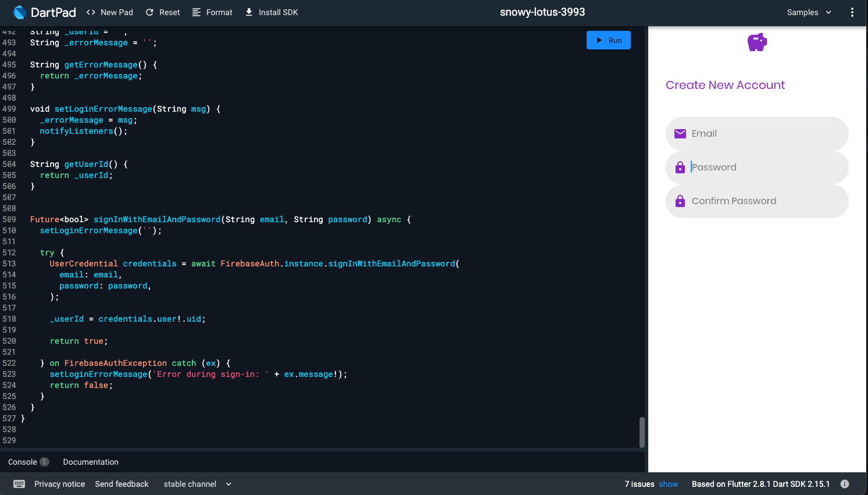Screen dimensions: 868x495
Task: Click 'return _userId;' on line 505
Action: [x=77, y=175]
